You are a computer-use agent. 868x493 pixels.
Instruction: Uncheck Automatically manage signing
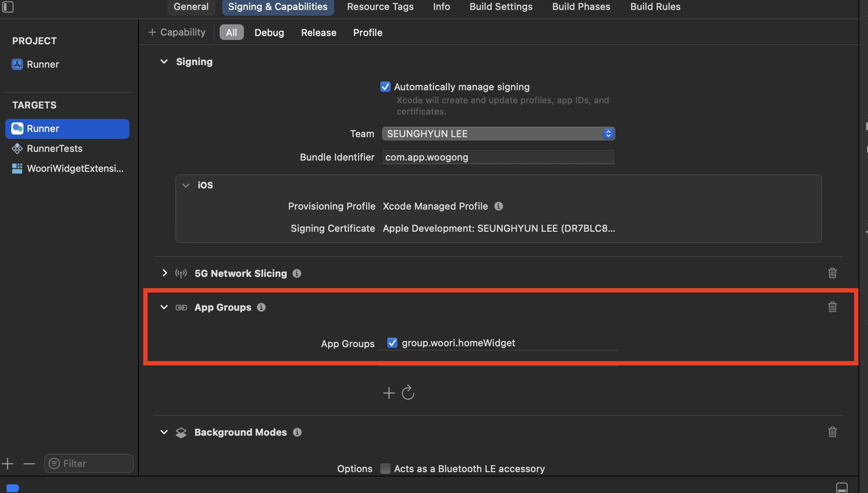(x=385, y=87)
